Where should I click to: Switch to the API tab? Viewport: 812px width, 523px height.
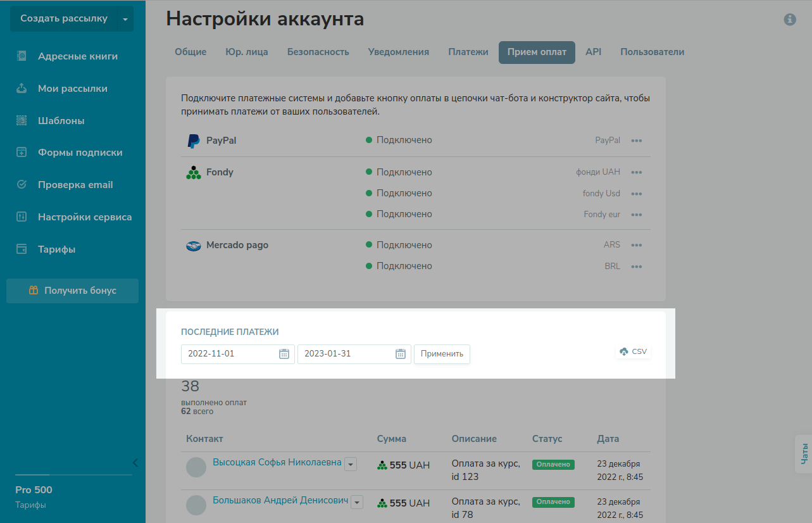(593, 52)
